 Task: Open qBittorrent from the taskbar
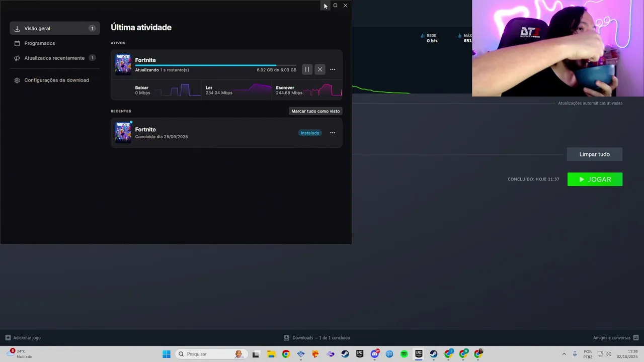coord(389,354)
